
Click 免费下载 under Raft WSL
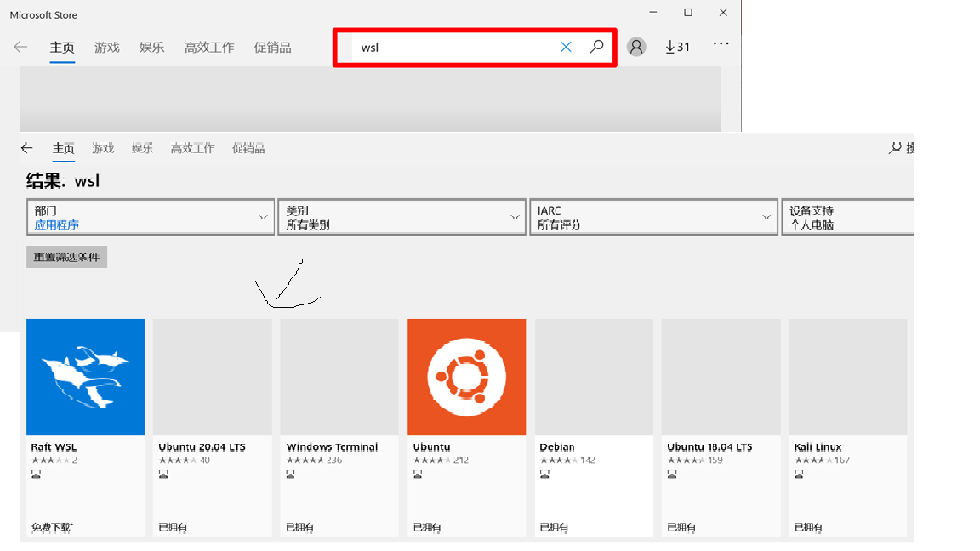pos(52,528)
